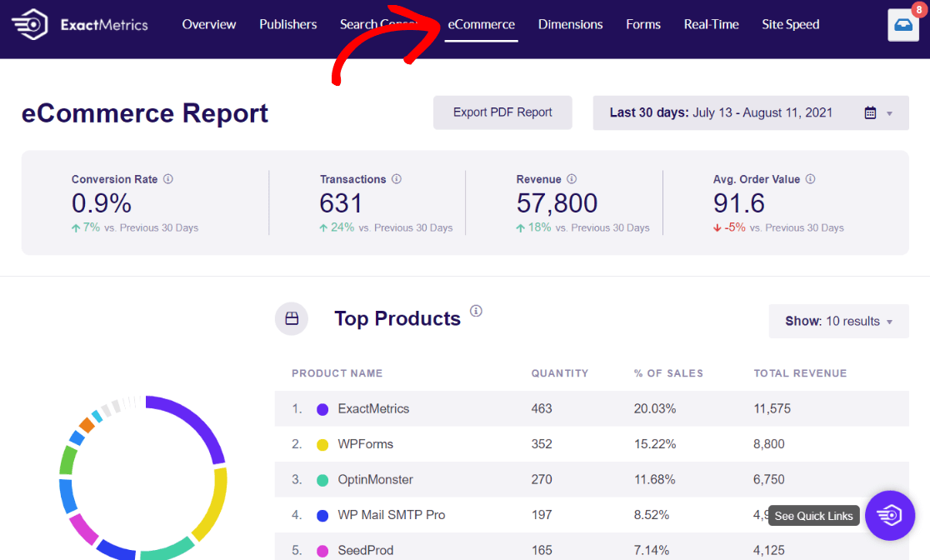The image size is (930, 560).
Task: Click the -5% change indicator
Action: click(x=729, y=227)
